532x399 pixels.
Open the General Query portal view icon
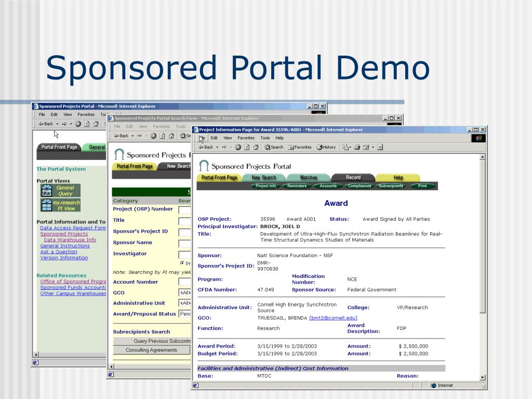(60, 191)
